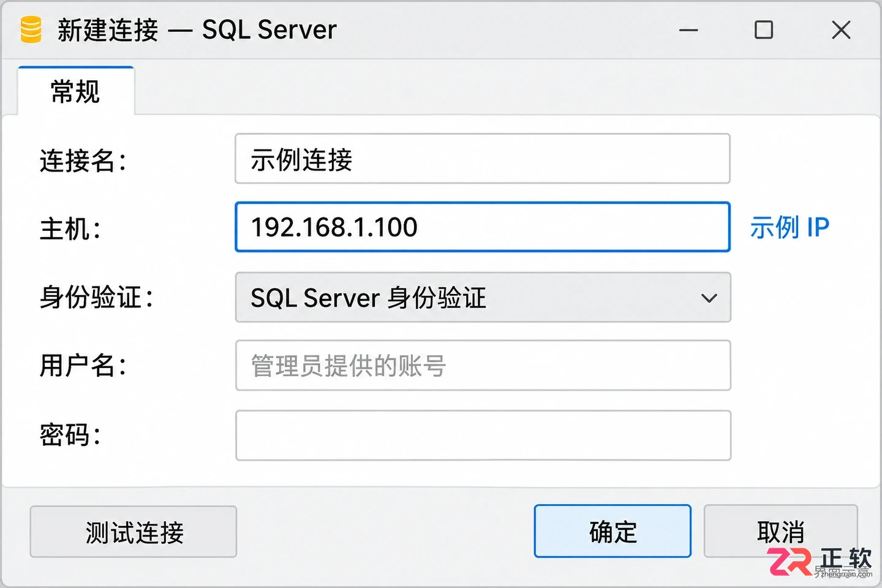The image size is (882, 588).
Task: Click the 用户名 input field
Action: click(x=483, y=365)
